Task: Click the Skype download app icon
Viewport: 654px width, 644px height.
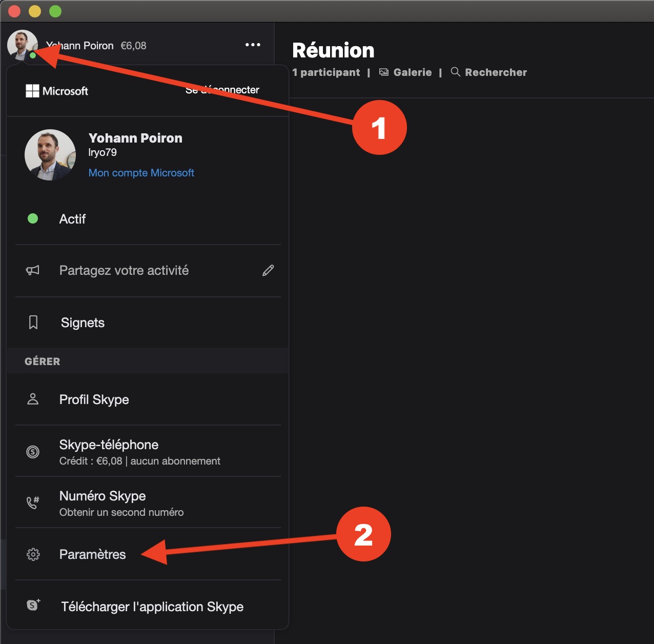Action: (33, 606)
